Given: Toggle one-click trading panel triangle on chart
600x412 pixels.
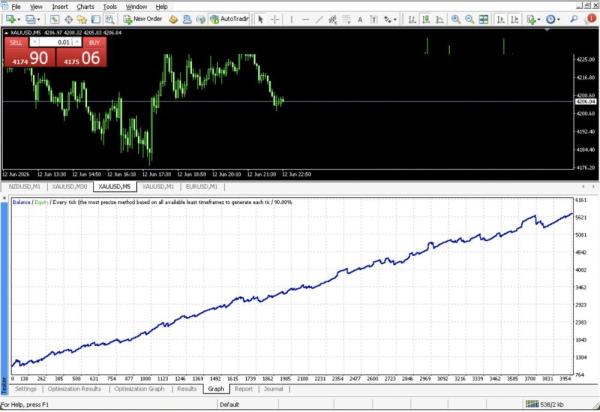Looking at the screenshot, I should [7, 33].
